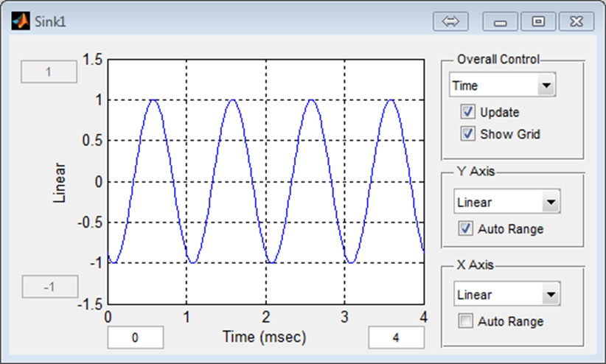Open the Overall Control Time dropdown
Image resolution: width=606 pixels, height=364 pixels.
pyautogui.click(x=546, y=86)
